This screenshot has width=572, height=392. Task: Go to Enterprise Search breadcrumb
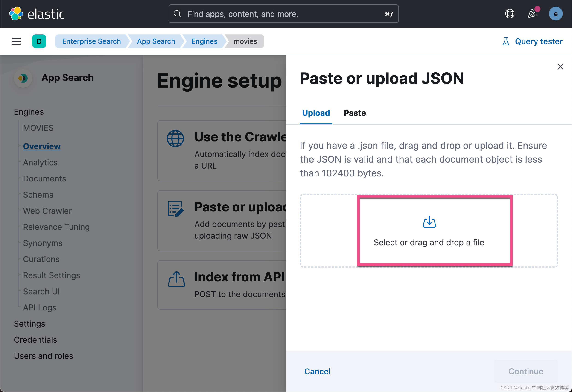[92, 41]
